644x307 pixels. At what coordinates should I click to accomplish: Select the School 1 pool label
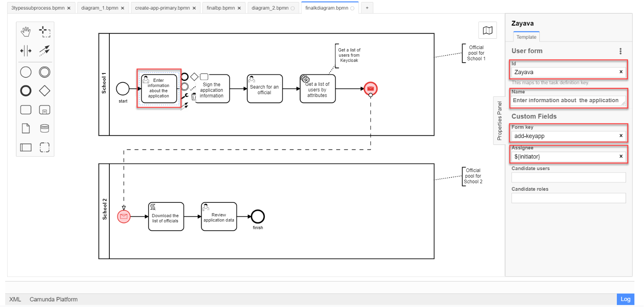tap(104, 84)
